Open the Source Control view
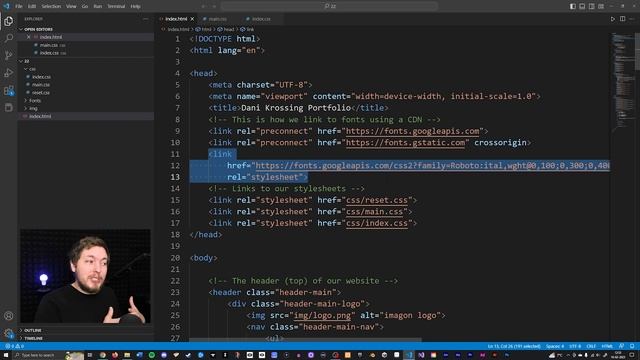This screenshot has height=360, width=640. [x=9, y=56]
